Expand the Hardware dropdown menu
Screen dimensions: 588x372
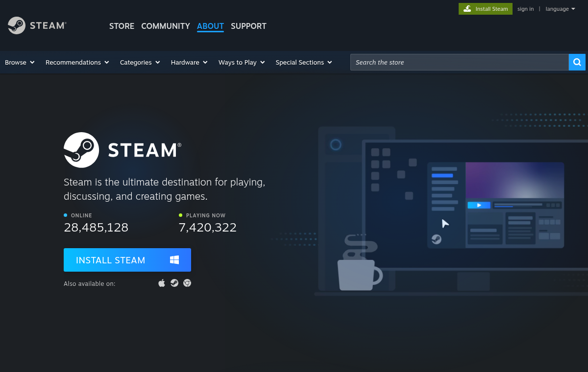[x=189, y=62]
